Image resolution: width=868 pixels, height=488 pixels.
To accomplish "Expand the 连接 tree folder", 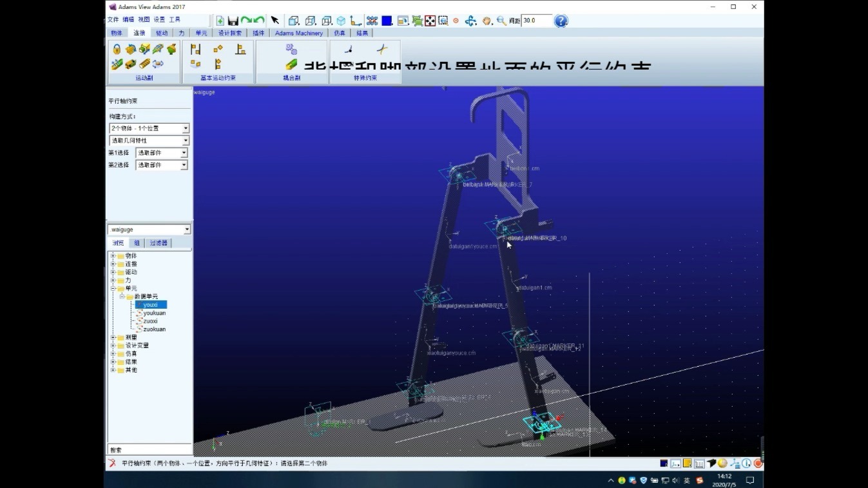I will (x=113, y=264).
